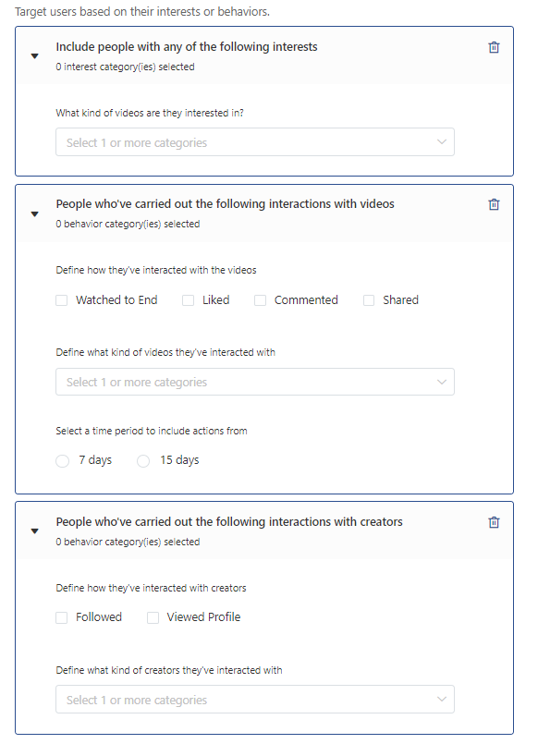Screen dimensions: 538x756
Task: Open the video interest categories dropdown
Action: tap(255, 141)
